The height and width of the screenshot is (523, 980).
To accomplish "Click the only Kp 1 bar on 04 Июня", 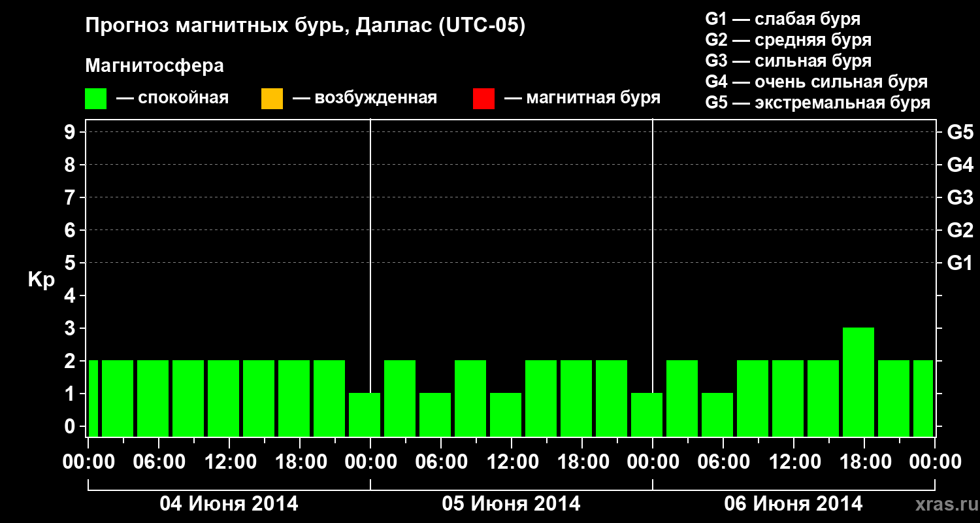I will pos(365,414).
